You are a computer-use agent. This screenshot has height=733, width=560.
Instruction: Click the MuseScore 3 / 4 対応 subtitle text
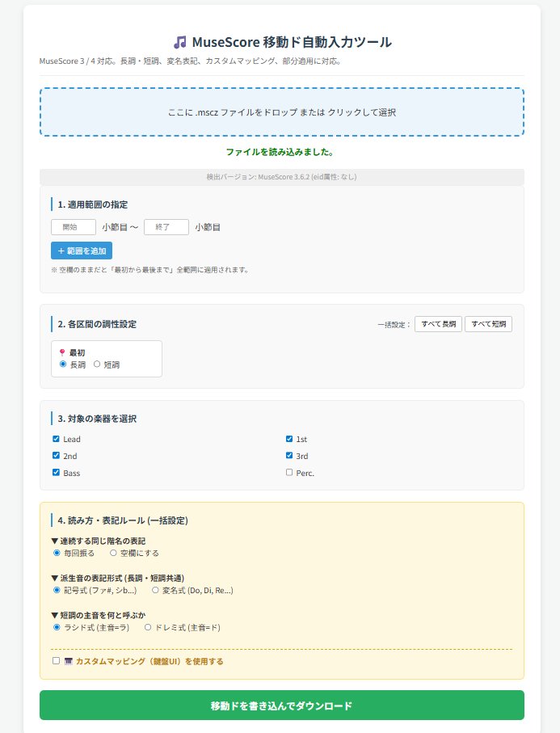(x=190, y=61)
